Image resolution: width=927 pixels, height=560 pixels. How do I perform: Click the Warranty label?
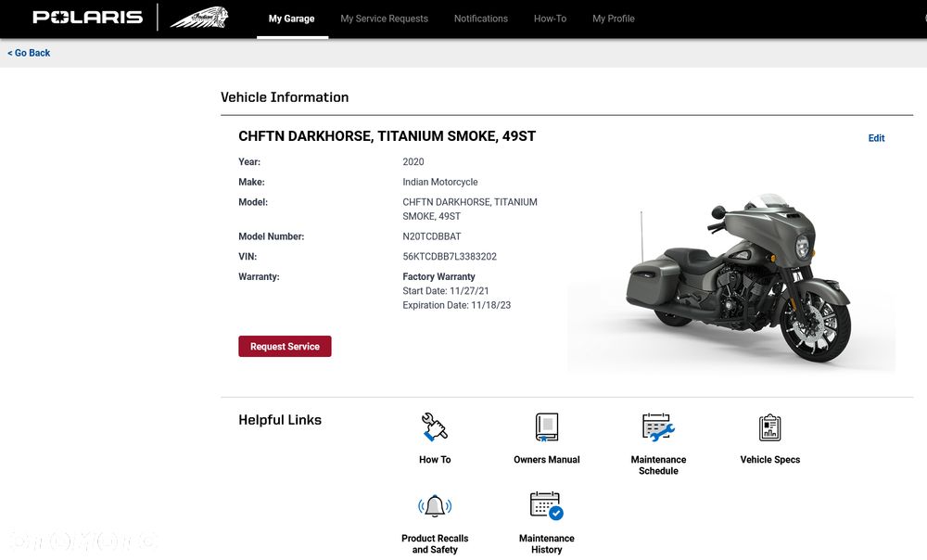(x=259, y=276)
